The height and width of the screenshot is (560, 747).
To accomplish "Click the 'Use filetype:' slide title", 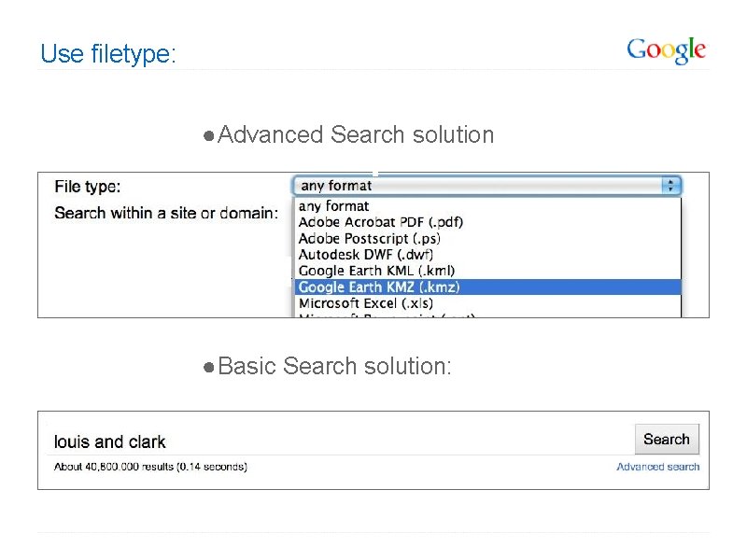I will (x=107, y=54).
